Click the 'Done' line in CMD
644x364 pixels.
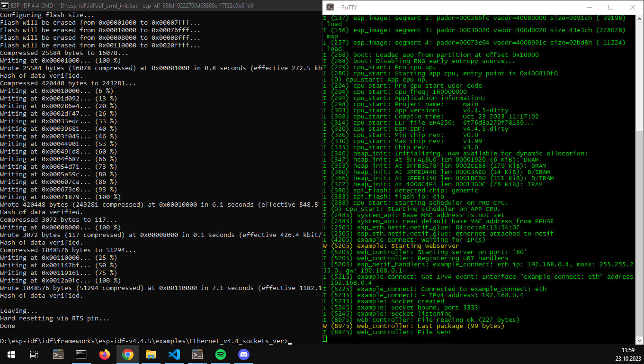click(x=8, y=326)
